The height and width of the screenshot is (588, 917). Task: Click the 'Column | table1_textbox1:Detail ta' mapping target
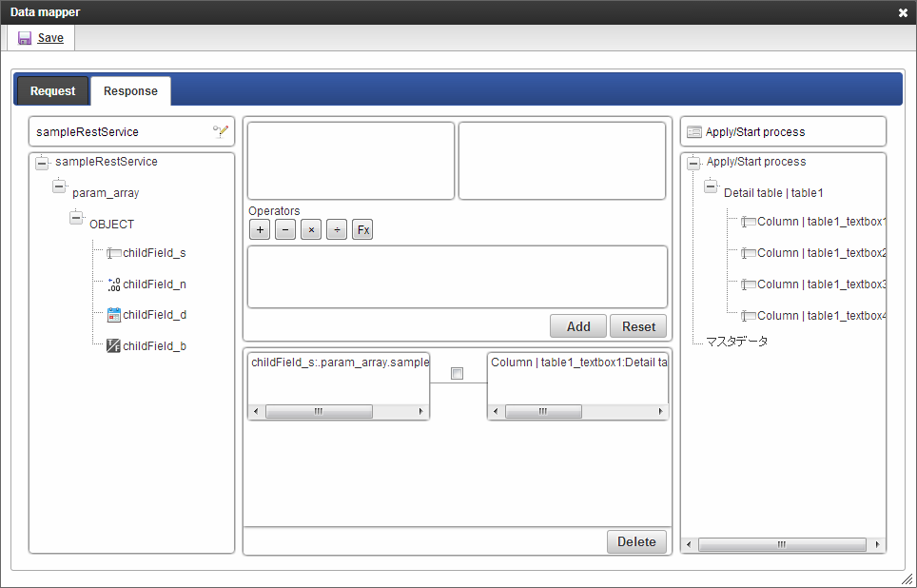tap(579, 363)
